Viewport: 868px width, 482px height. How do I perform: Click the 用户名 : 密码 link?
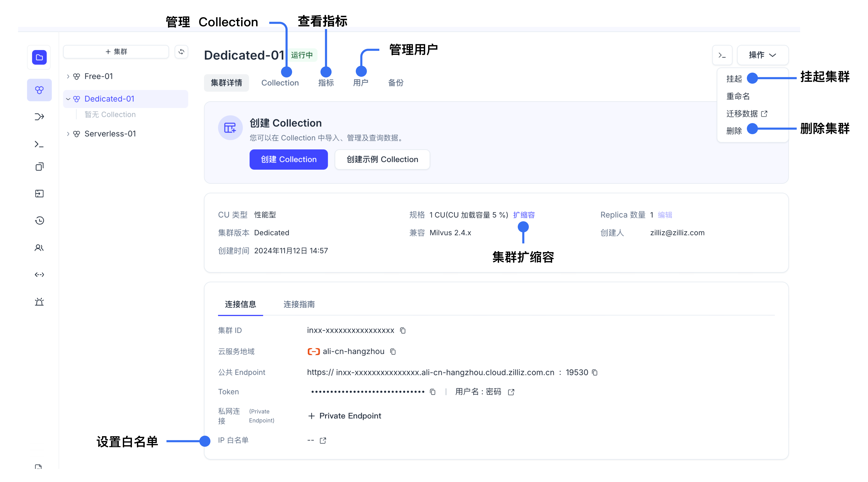pyautogui.click(x=478, y=392)
